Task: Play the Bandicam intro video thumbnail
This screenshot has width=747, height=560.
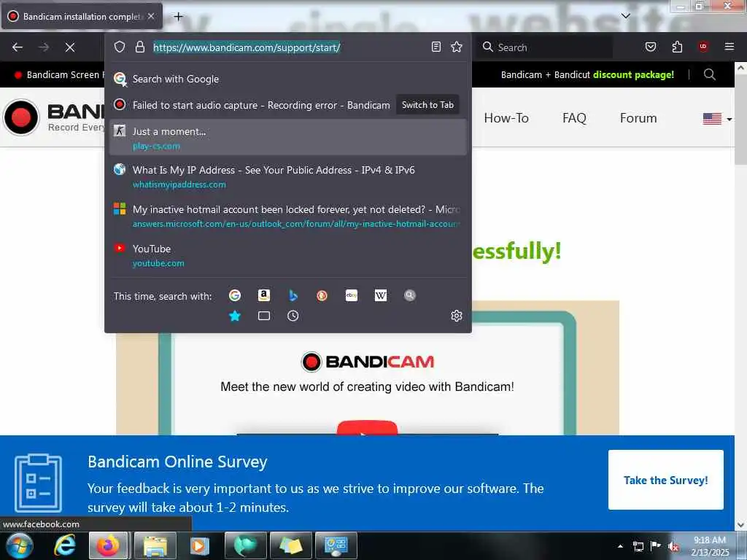Action: tap(367, 427)
